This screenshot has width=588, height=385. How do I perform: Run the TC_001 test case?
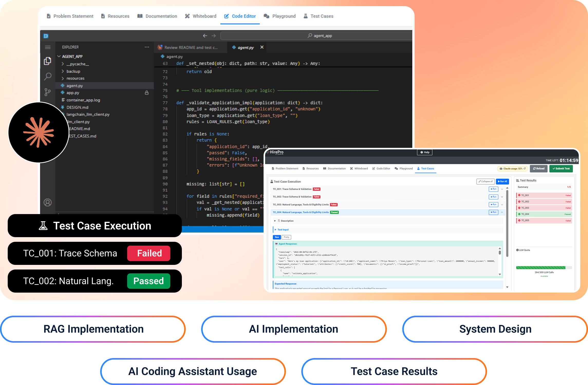pyautogui.click(x=493, y=189)
